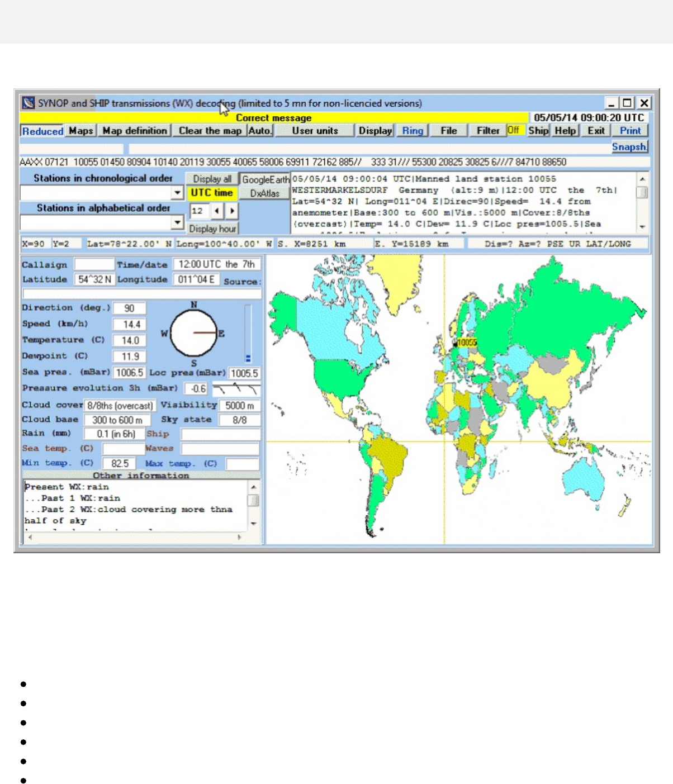
Task: Click the Visibility field 5000 m
Action: tap(240, 406)
